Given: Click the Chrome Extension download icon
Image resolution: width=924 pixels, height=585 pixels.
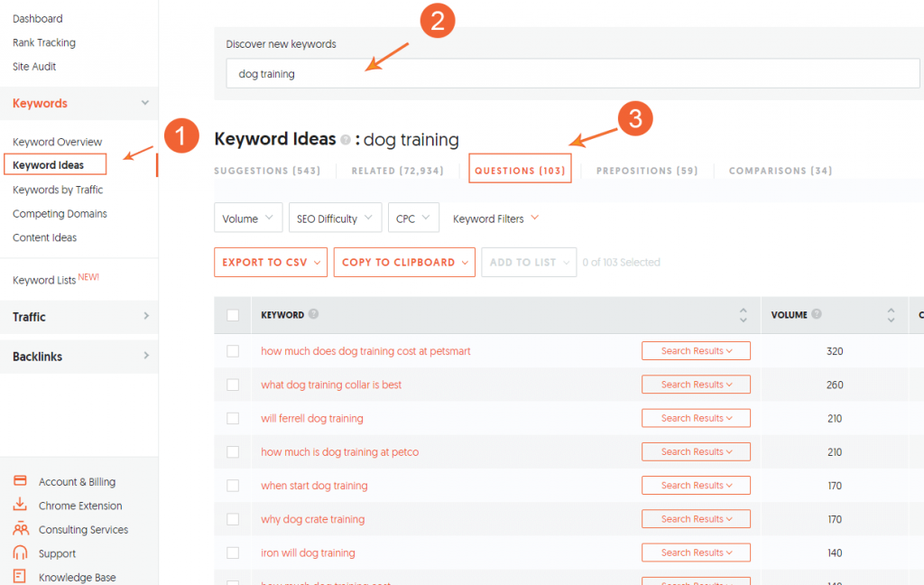Looking at the screenshot, I should click(x=20, y=505).
